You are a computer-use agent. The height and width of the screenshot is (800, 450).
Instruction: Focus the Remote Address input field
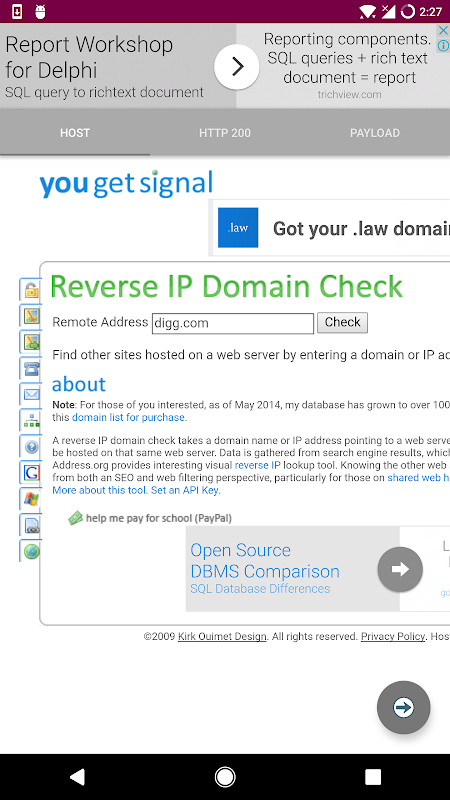pos(233,323)
